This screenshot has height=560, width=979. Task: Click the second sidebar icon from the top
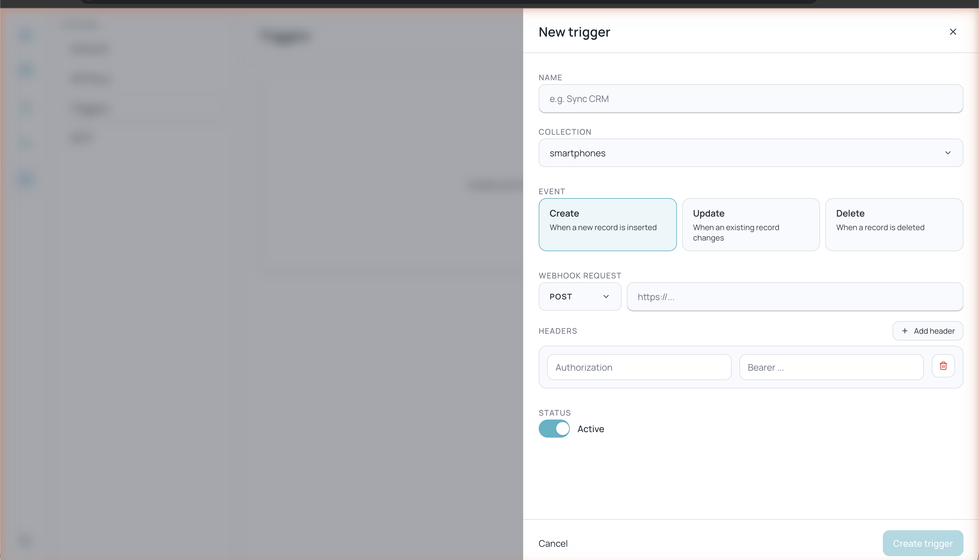[25, 70]
